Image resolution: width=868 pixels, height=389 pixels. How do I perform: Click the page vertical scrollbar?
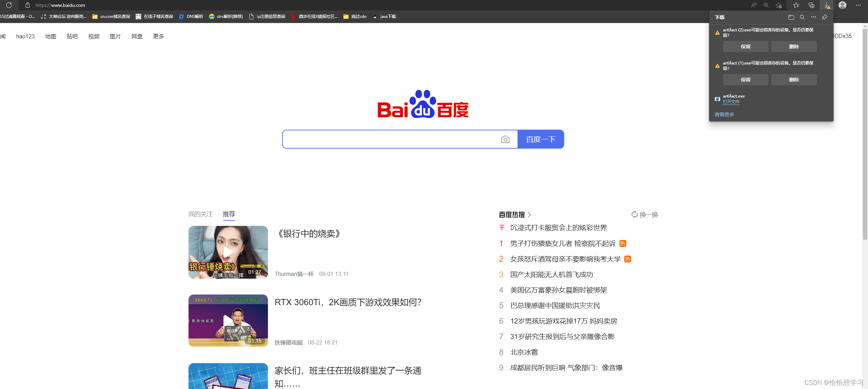point(865,134)
